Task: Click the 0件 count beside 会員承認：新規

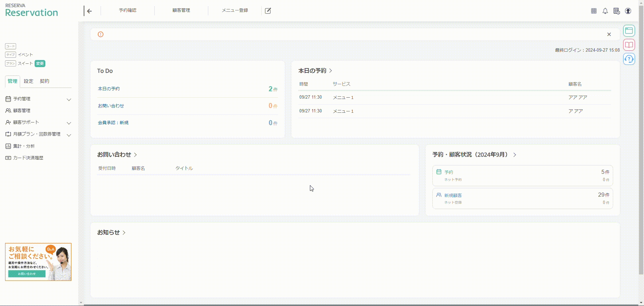Action: pyautogui.click(x=273, y=123)
